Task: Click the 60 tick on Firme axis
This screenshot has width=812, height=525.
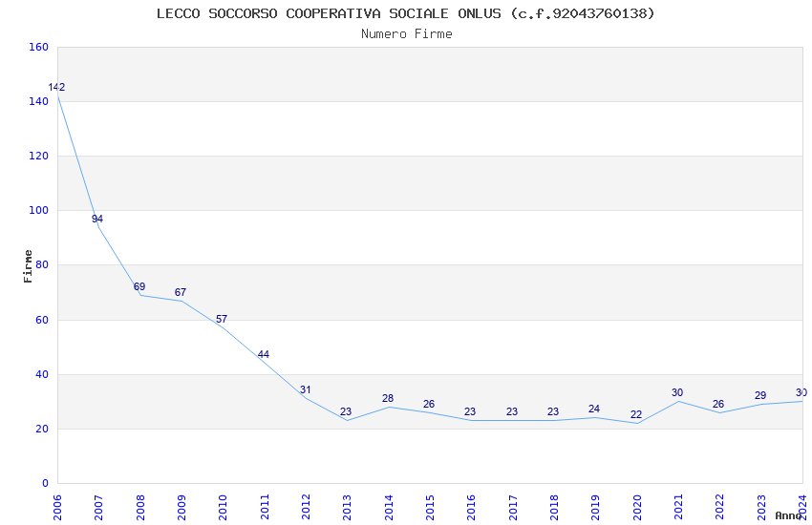Action: click(42, 320)
